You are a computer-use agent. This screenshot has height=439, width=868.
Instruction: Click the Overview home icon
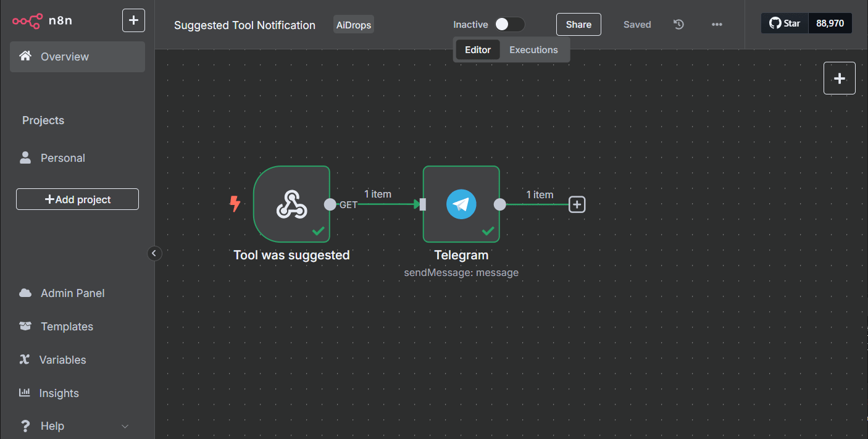(25, 56)
